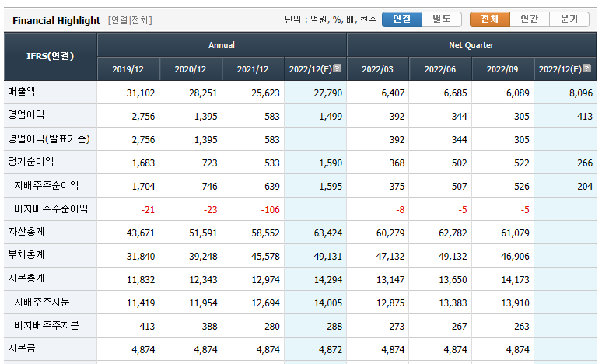Select the Net Quarter column group header
This screenshot has width=602, height=364.
tap(471, 45)
